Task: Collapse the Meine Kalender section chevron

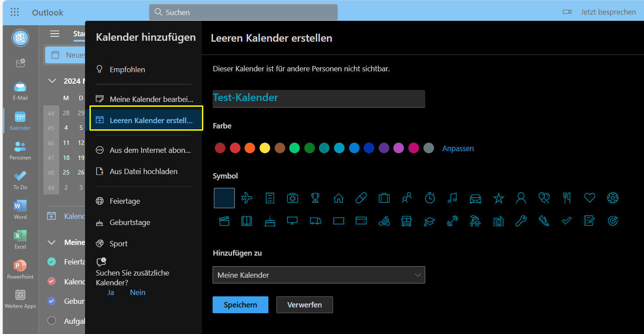Action: click(x=52, y=242)
